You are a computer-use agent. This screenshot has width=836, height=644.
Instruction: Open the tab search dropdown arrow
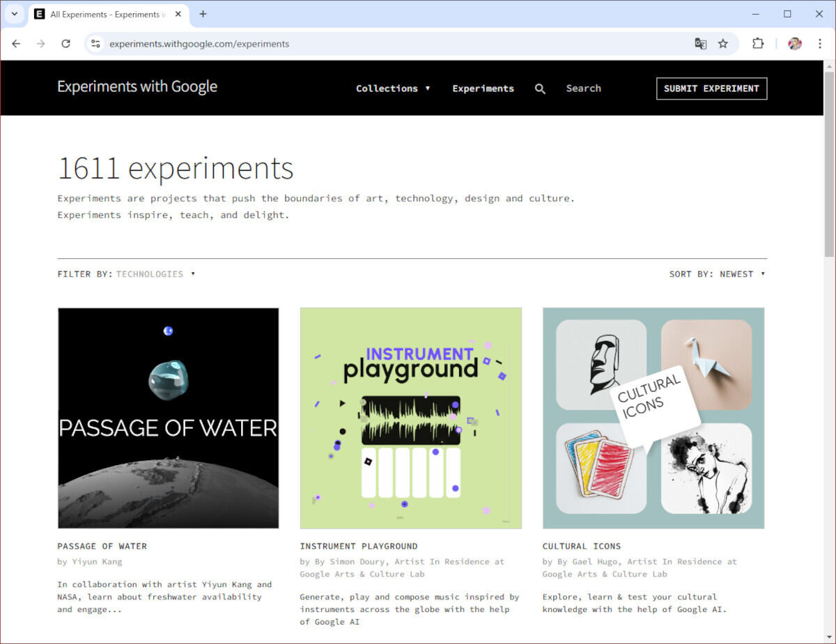(x=14, y=14)
